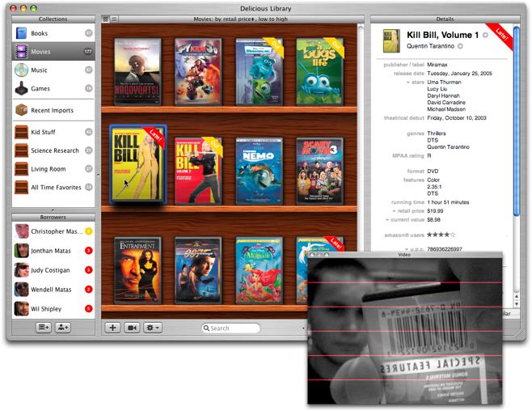This screenshot has width=532, height=411.
Task: Select The Little Mermaid cover
Action: tap(260, 270)
